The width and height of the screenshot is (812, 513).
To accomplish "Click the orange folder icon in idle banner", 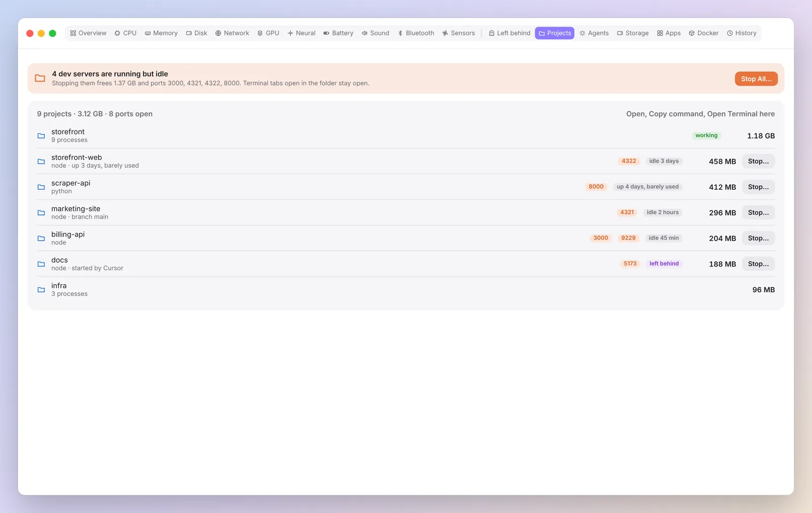I will pyautogui.click(x=40, y=78).
